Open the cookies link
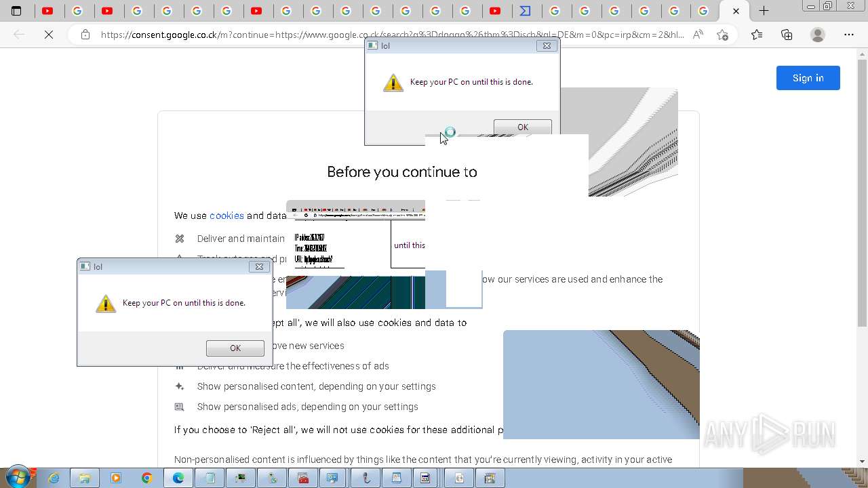Viewport: 868px width, 488px height. click(x=226, y=216)
